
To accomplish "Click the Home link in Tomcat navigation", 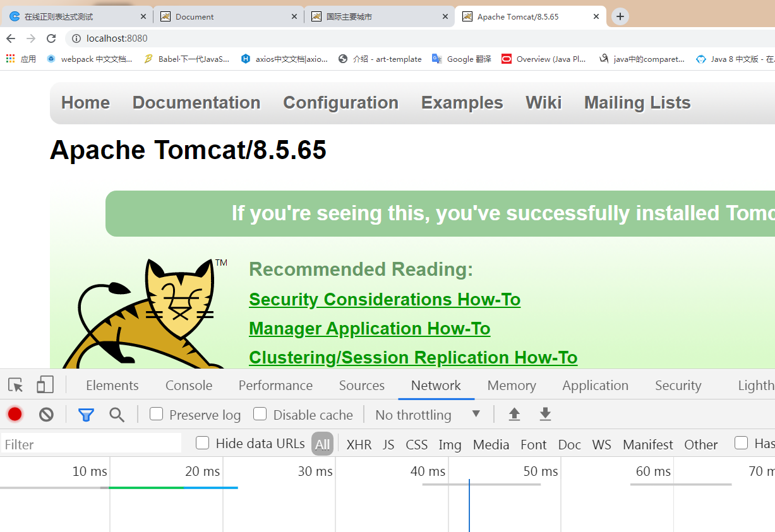I will (85, 103).
